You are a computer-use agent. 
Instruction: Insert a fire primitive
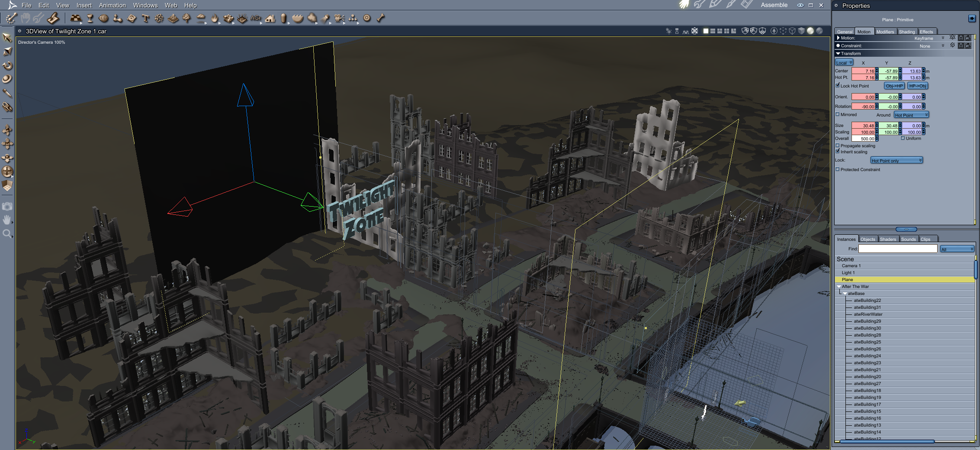(215, 18)
